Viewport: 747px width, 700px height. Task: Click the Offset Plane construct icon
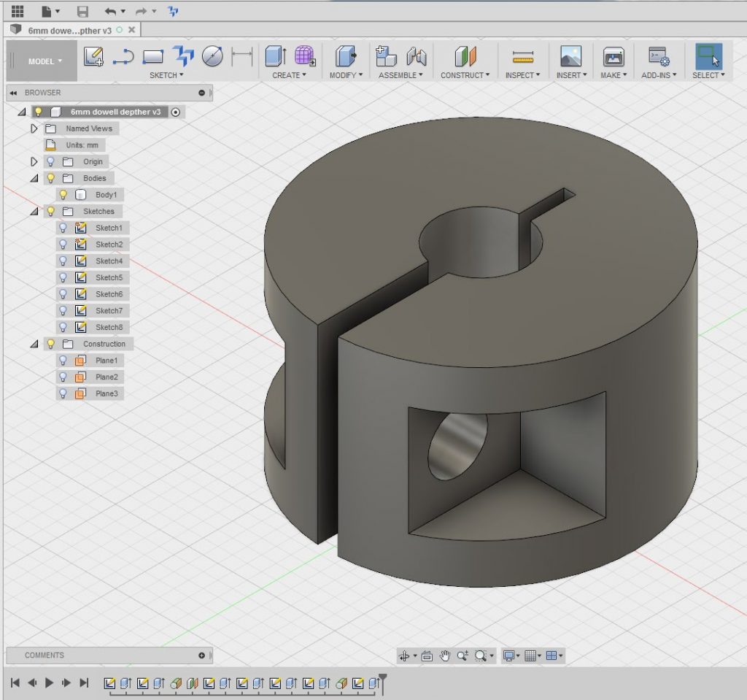pos(465,57)
